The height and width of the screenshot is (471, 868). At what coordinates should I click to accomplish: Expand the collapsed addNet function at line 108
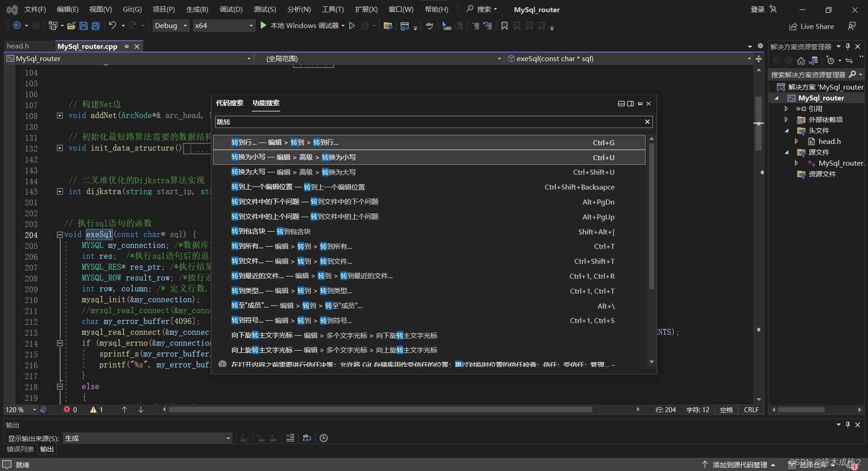60,115
